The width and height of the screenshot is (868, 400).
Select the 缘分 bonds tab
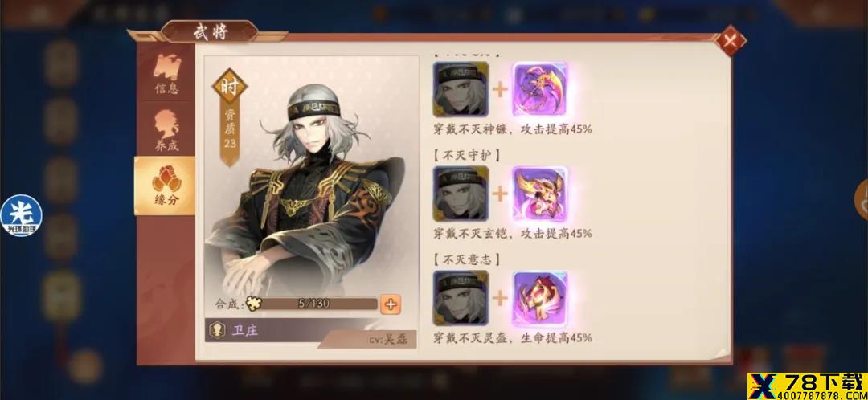[x=165, y=186]
